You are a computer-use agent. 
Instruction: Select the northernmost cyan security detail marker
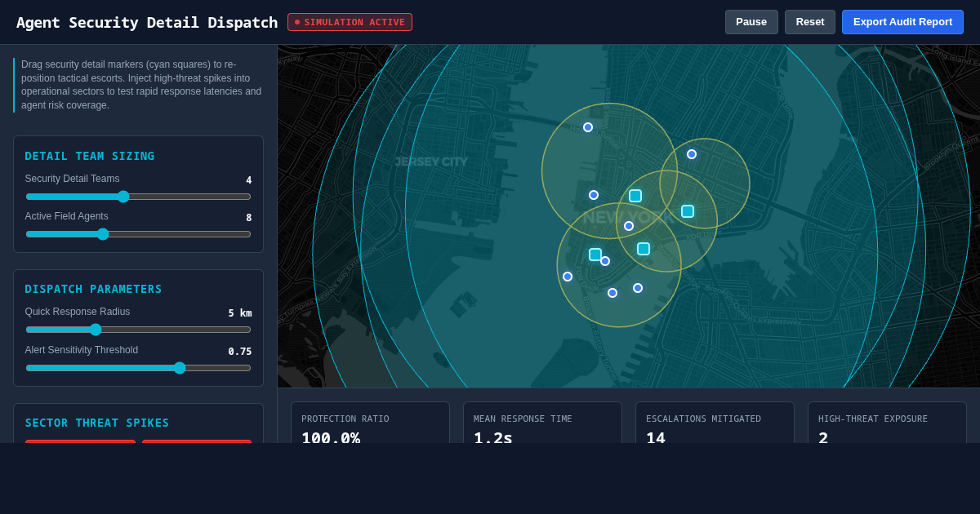[x=635, y=196]
